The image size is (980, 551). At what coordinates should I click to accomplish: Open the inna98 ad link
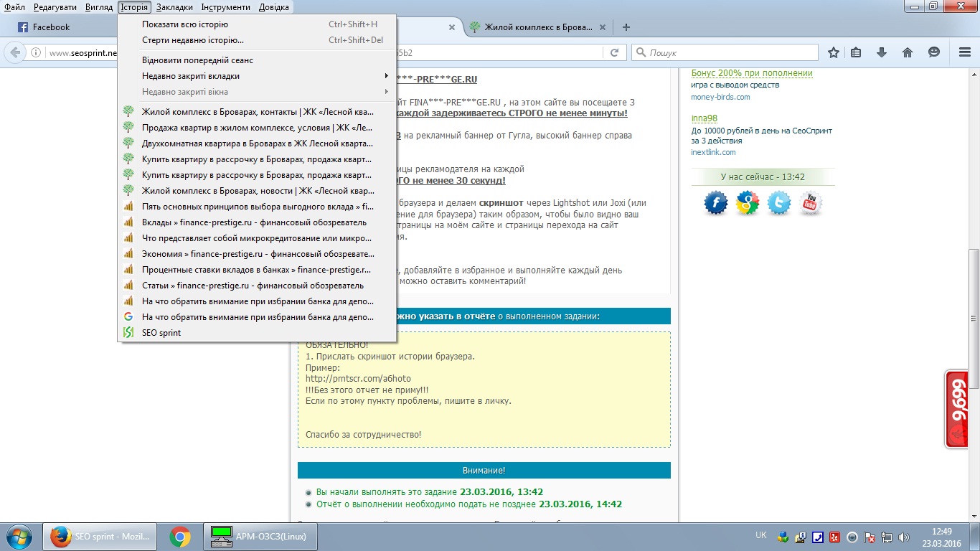pos(704,118)
